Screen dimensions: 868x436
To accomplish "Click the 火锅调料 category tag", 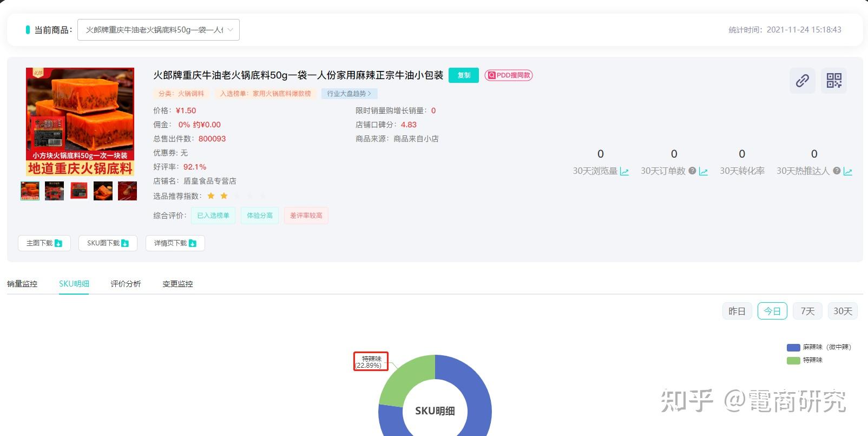I will [181, 94].
